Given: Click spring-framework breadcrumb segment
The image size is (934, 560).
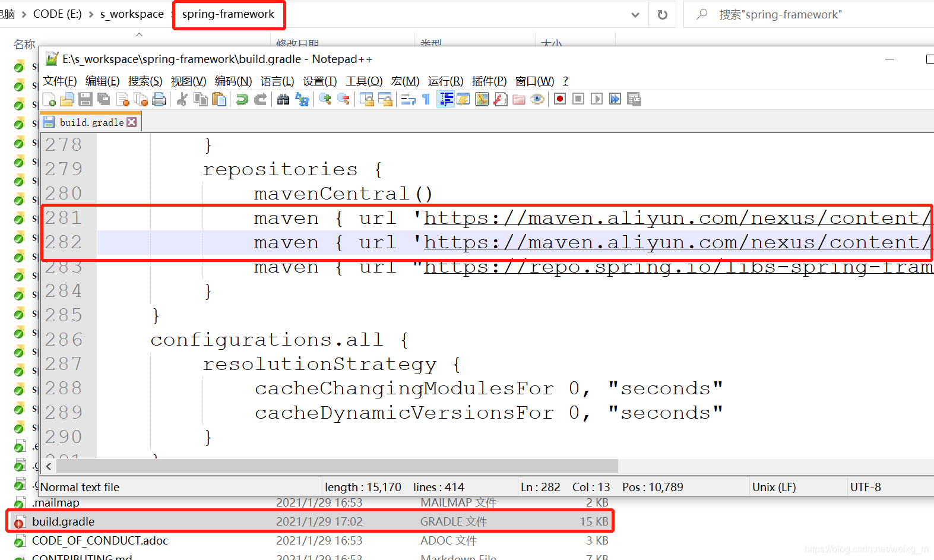Looking at the screenshot, I should point(229,14).
